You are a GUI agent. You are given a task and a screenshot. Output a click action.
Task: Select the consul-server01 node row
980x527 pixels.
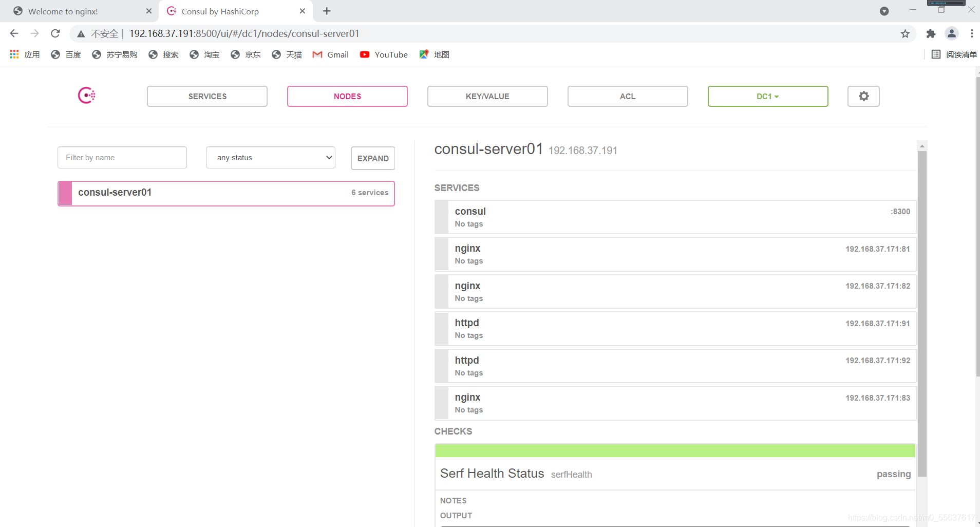pos(226,193)
